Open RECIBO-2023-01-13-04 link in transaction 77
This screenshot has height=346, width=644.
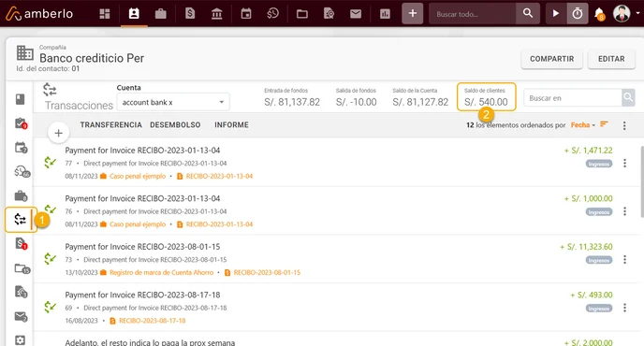coord(219,176)
